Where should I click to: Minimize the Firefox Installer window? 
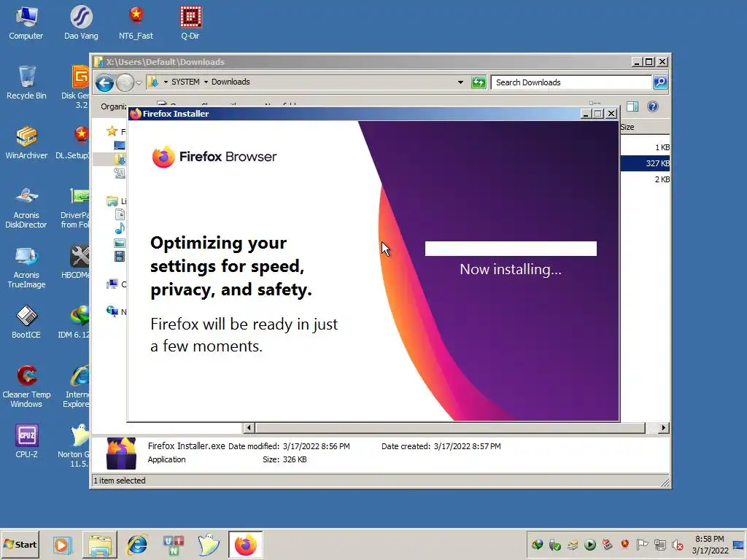(586, 114)
